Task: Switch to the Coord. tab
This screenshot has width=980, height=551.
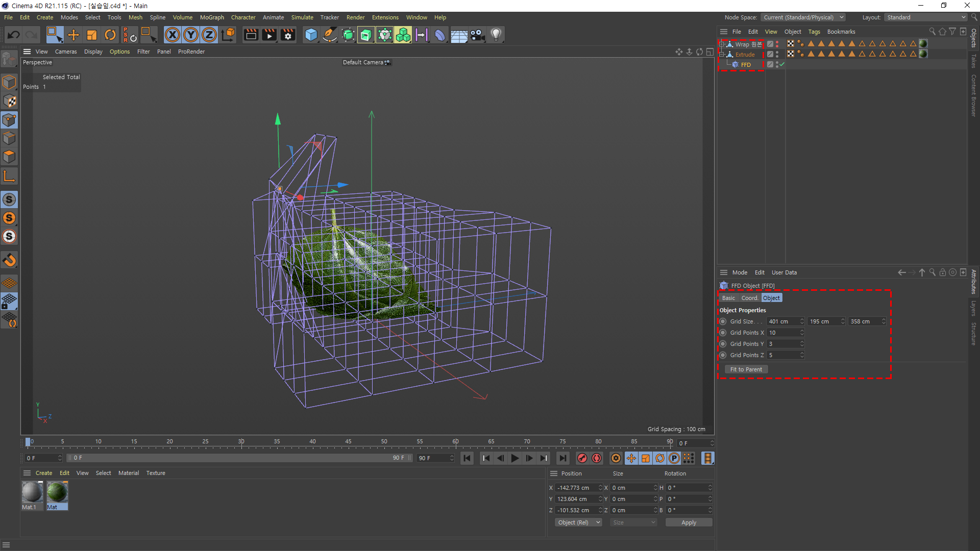Action: point(749,298)
